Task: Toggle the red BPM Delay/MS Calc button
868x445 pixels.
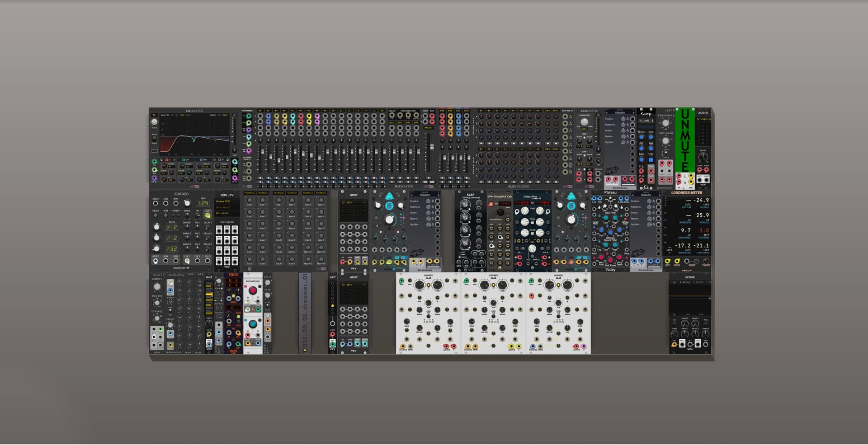Action: 491,204
